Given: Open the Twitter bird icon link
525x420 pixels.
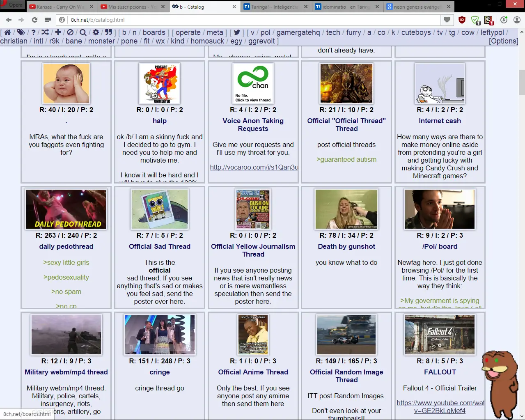Looking at the screenshot, I should coord(237,32).
